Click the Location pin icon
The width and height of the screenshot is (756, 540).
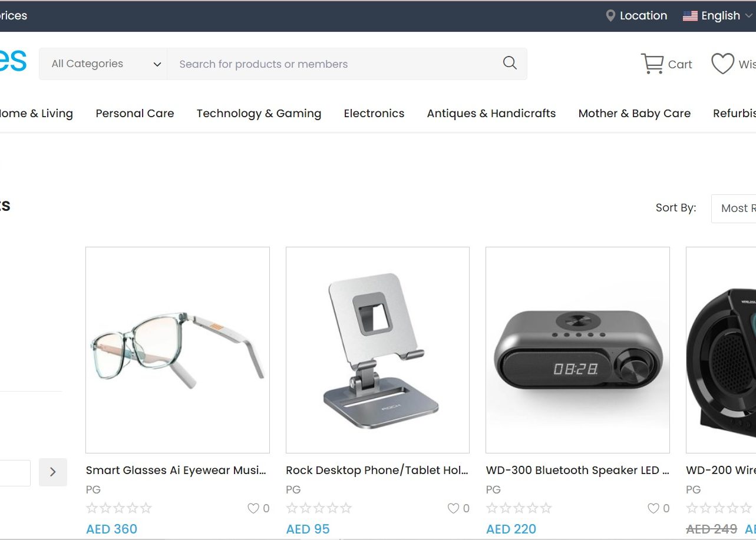pyautogui.click(x=610, y=16)
